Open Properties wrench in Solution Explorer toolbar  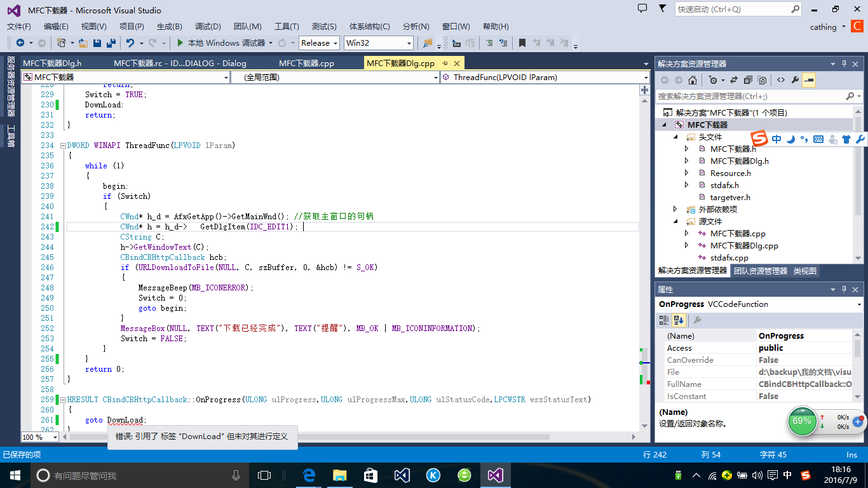point(795,80)
